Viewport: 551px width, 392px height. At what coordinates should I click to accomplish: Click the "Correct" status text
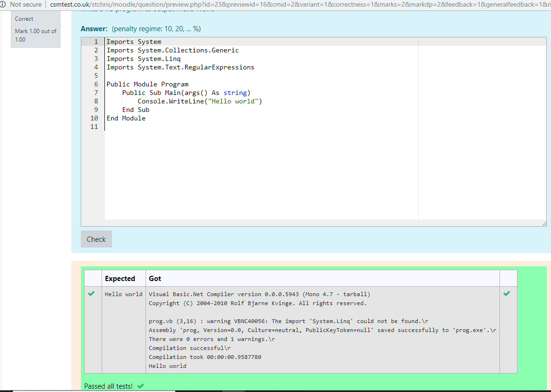coord(24,19)
